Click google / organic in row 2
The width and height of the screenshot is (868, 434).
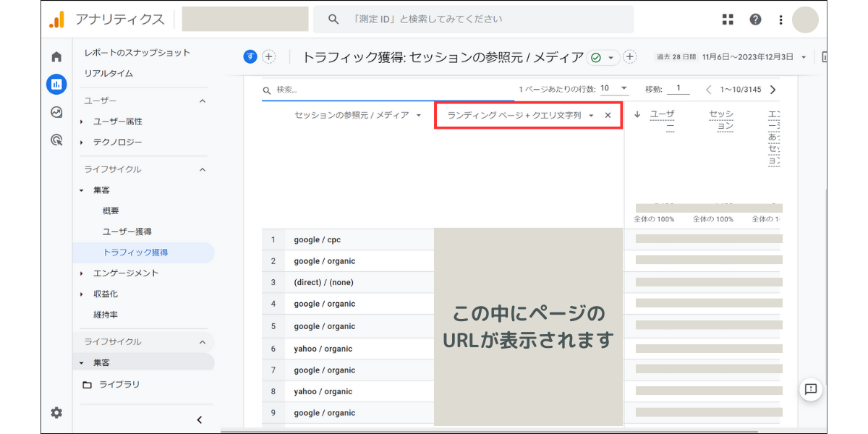[325, 261]
